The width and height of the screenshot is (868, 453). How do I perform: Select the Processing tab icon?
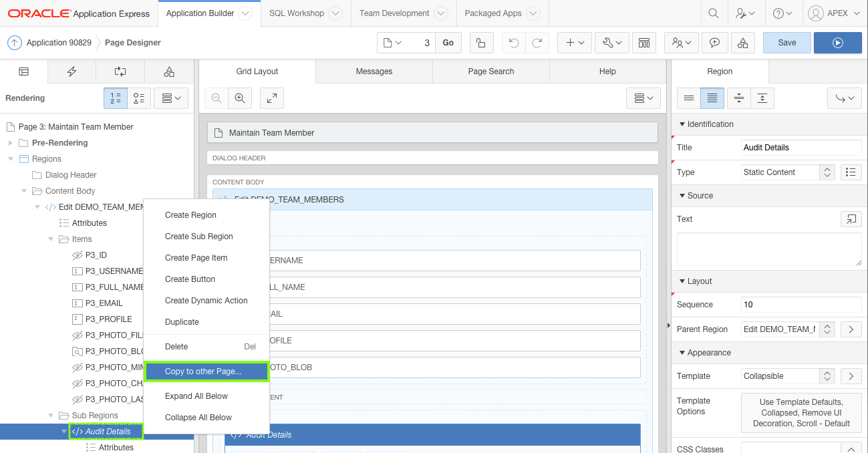pos(120,71)
